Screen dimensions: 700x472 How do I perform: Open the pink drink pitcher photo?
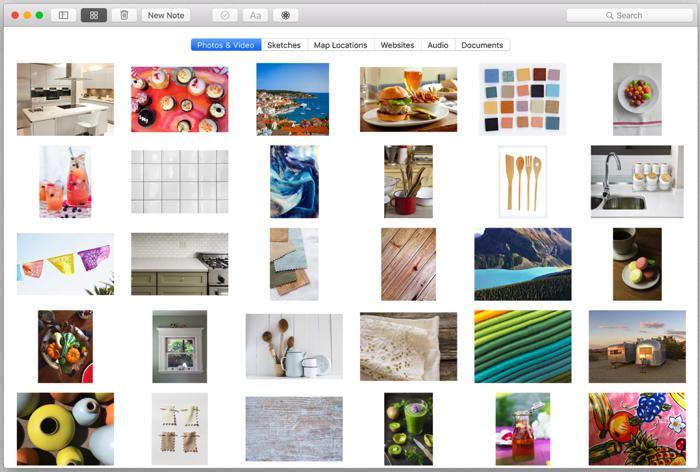[65, 181]
